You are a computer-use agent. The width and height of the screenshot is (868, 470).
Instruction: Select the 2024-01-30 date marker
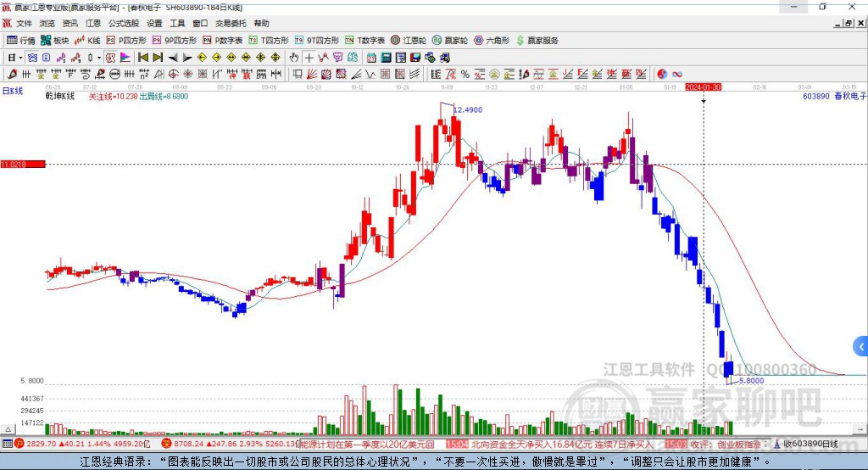point(703,87)
